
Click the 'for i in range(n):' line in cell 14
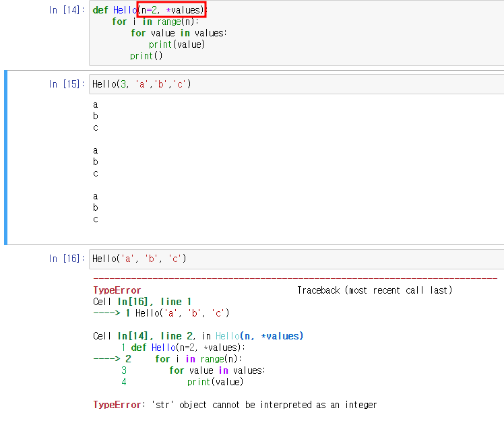(155, 22)
